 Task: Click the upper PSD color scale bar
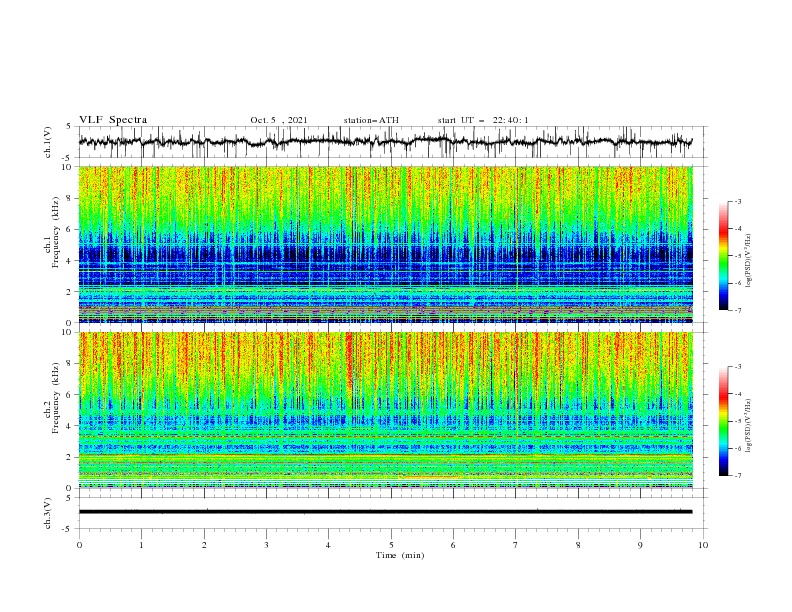723,256
